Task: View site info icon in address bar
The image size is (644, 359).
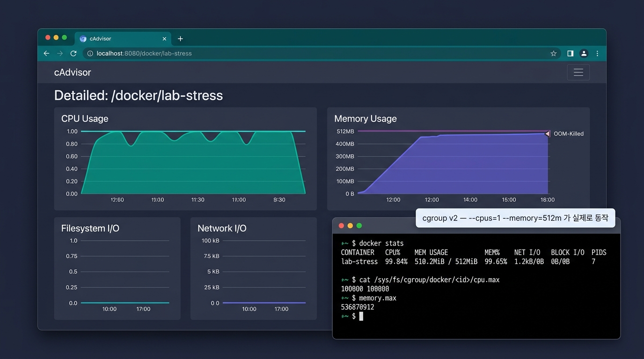Action: tap(90, 53)
